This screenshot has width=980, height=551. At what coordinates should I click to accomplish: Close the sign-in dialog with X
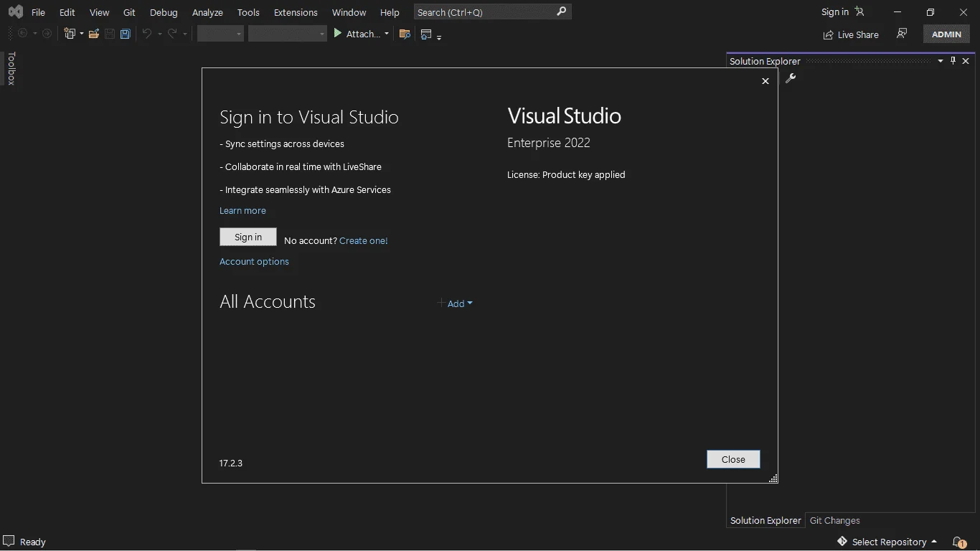pos(765,81)
